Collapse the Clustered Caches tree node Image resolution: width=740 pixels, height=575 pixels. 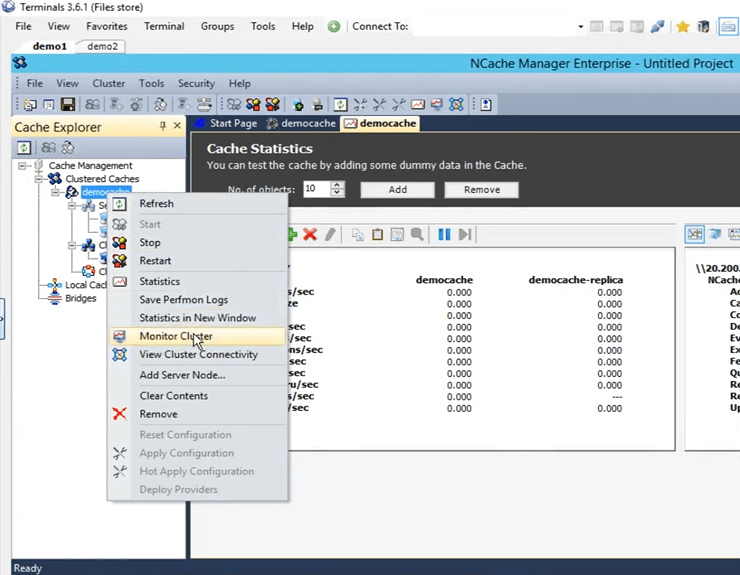point(38,179)
